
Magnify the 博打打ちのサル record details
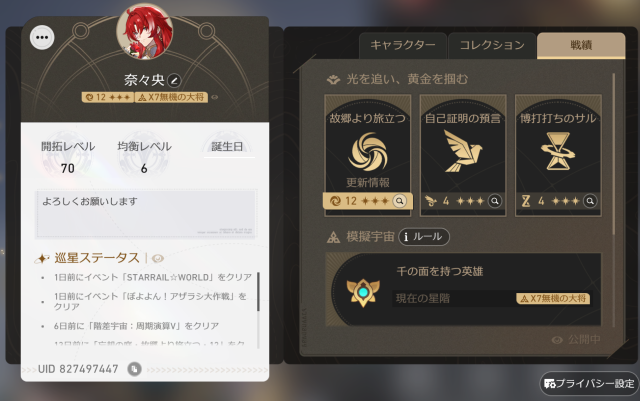590,201
